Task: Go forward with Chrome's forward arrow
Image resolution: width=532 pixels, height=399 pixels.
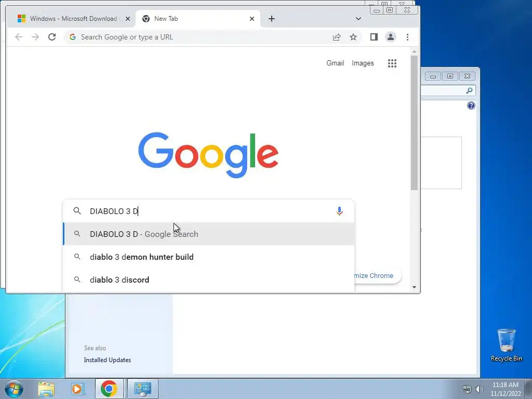Action: click(x=35, y=37)
